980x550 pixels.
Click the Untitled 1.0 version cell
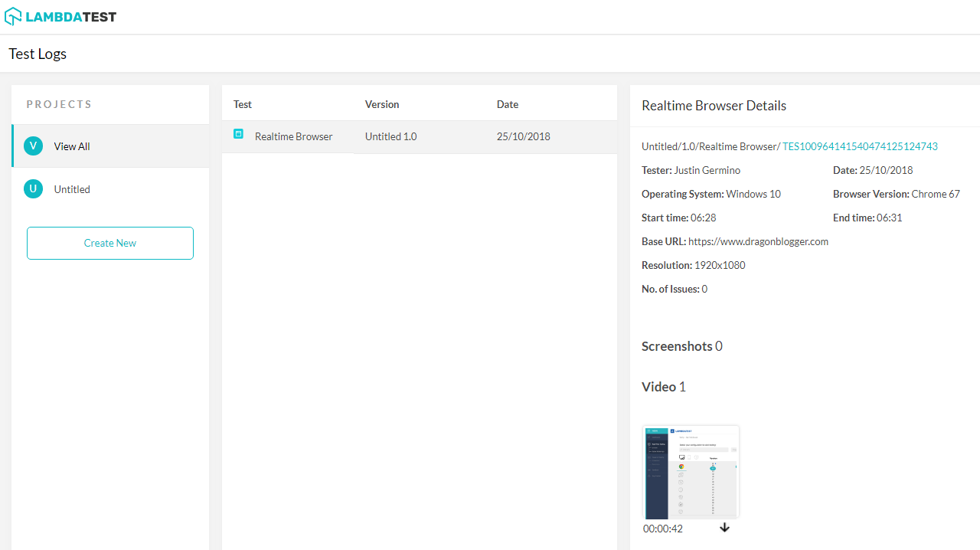click(x=390, y=136)
